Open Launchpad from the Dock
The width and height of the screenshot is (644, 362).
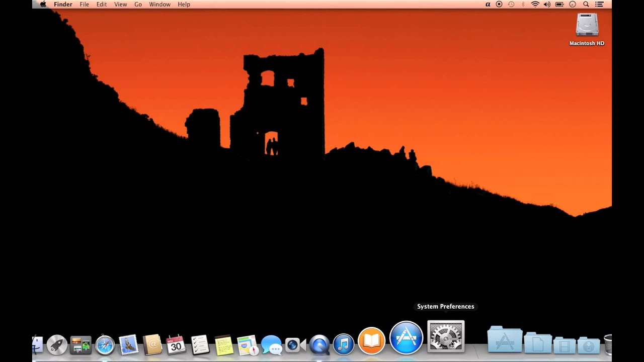point(57,345)
